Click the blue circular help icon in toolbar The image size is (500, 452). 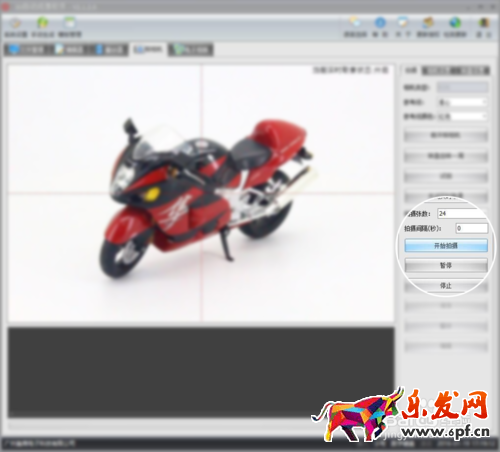point(380,23)
